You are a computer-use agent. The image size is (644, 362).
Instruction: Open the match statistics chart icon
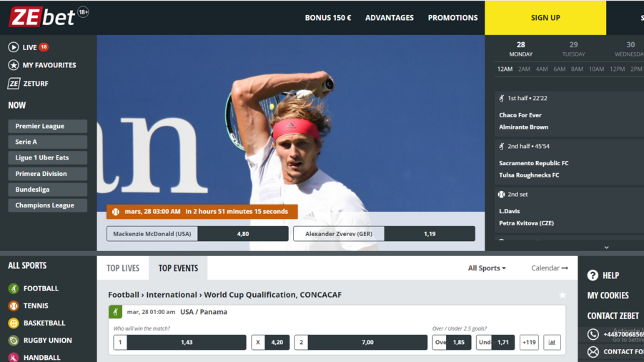tap(552, 343)
